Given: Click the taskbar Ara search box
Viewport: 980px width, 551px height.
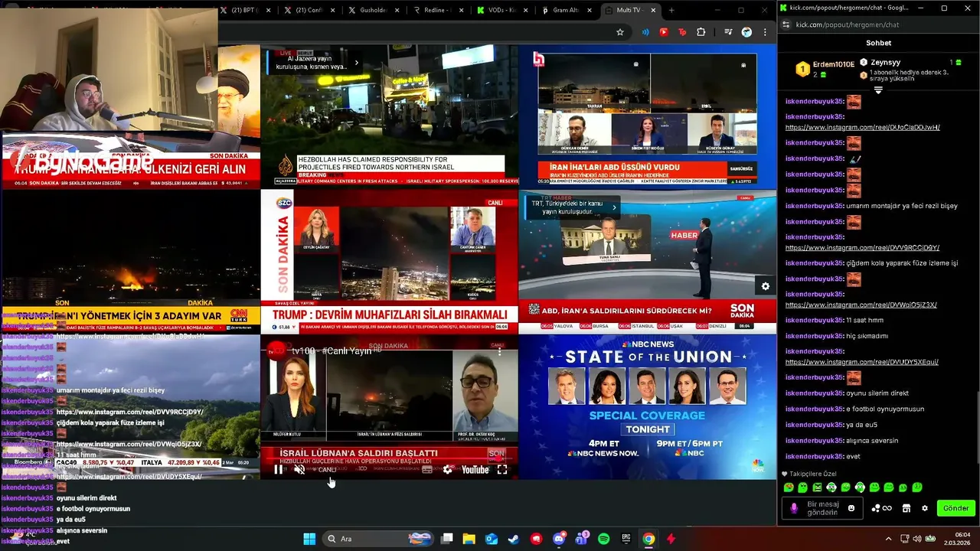Looking at the screenshot, I should tap(378, 539).
